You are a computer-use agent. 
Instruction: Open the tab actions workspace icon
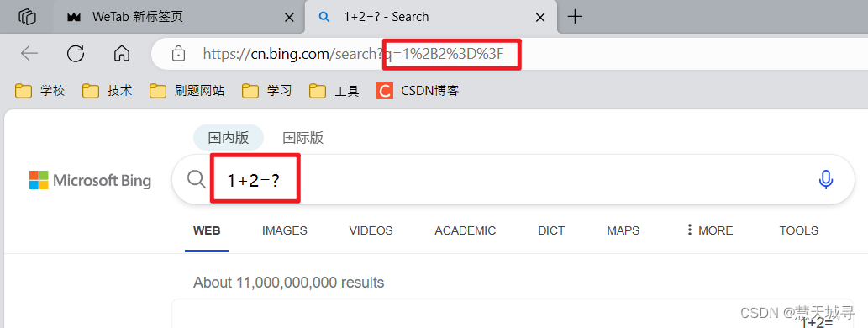pyautogui.click(x=27, y=17)
